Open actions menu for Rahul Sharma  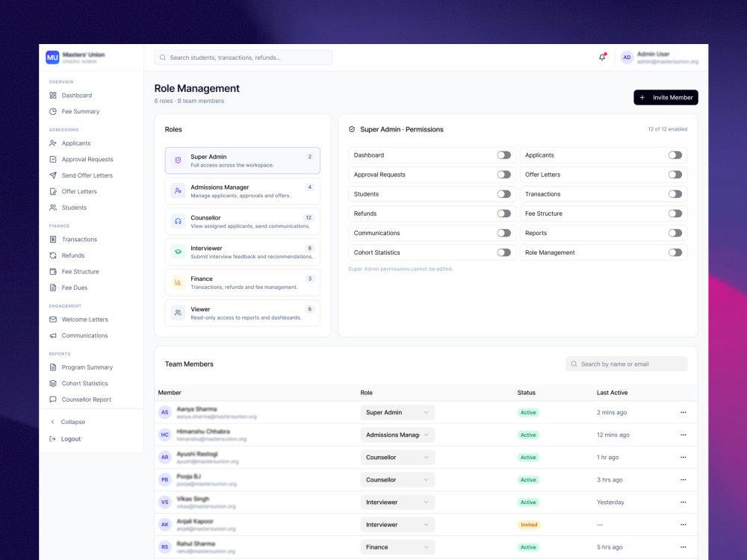point(684,547)
